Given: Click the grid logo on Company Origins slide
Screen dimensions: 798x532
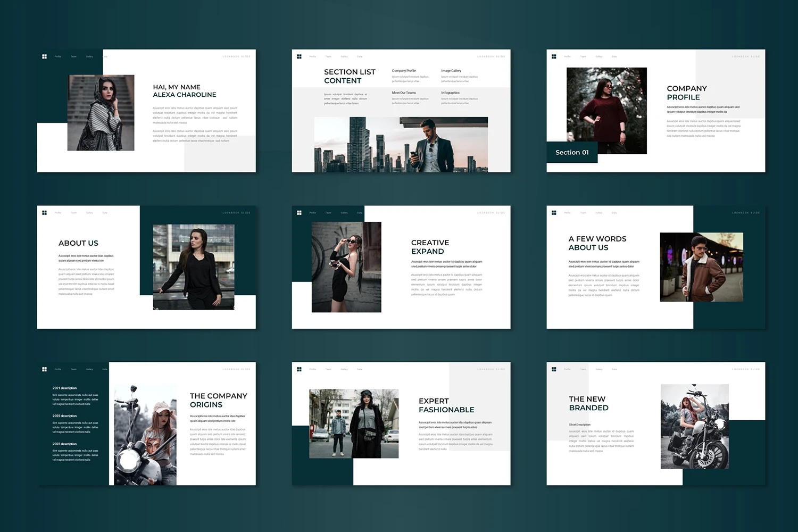Looking at the screenshot, I should coord(44,369).
